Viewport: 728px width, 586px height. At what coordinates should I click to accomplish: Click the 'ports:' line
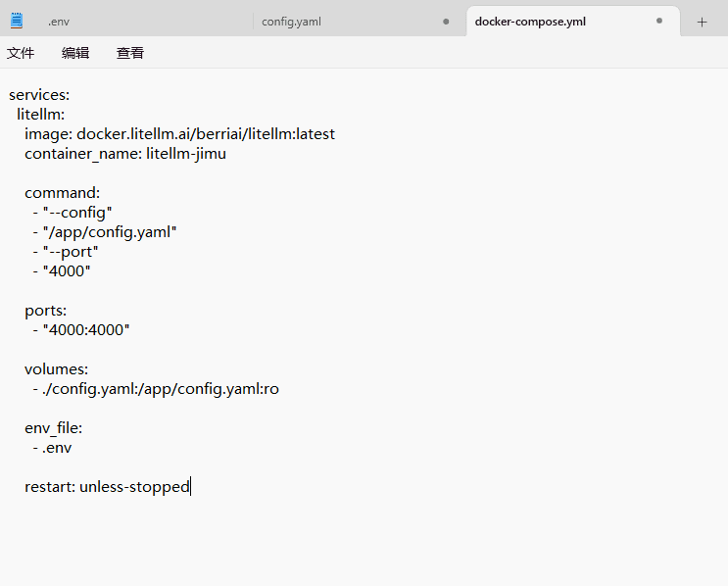click(x=45, y=311)
